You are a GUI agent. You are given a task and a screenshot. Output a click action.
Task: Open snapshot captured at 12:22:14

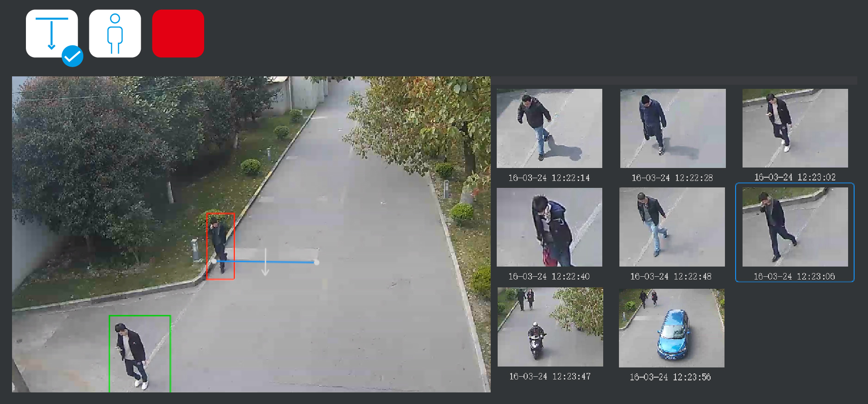point(550,128)
